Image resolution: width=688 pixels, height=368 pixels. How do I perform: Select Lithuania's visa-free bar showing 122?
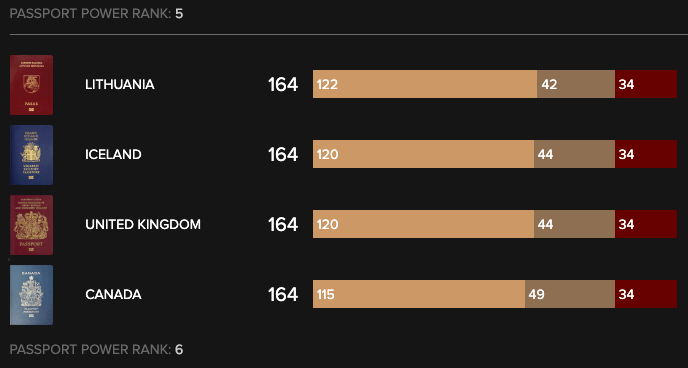(425, 84)
